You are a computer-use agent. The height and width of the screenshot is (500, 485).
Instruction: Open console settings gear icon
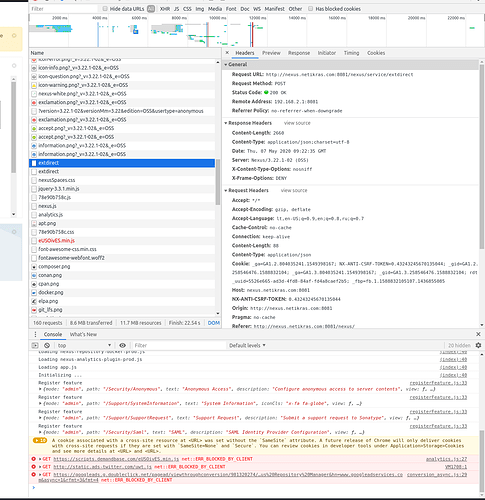click(x=478, y=345)
